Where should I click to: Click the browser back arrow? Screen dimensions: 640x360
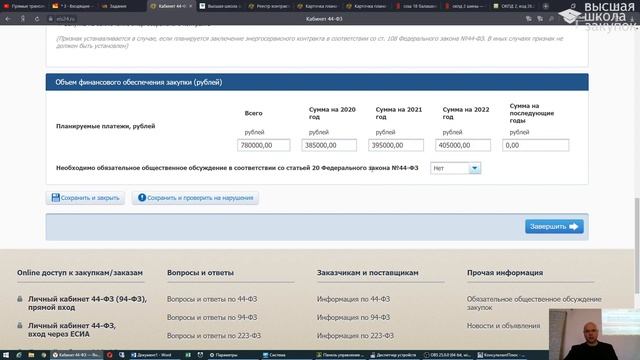pos(8,19)
